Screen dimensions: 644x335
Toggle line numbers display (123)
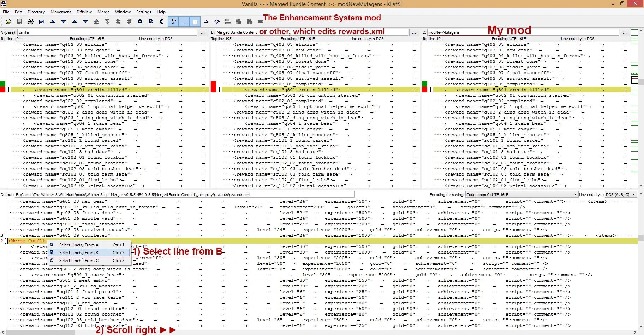click(206, 22)
